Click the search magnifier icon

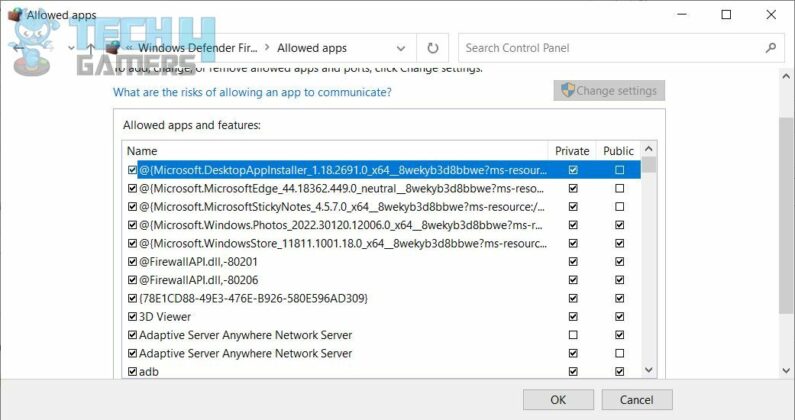771,48
